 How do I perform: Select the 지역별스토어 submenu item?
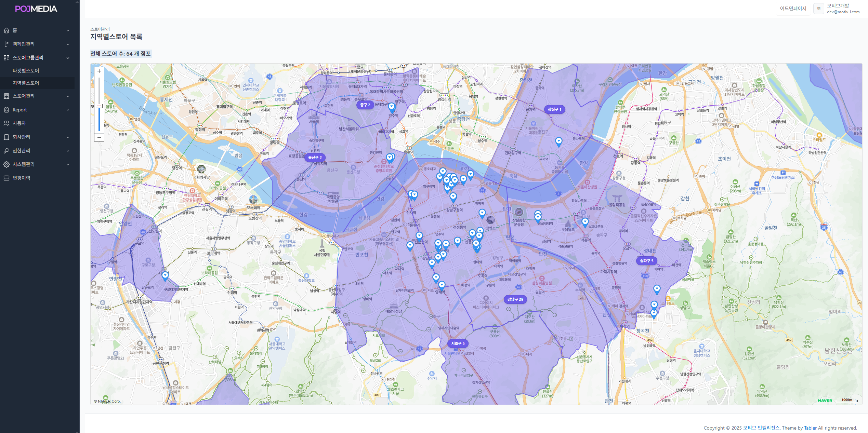coord(26,83)
